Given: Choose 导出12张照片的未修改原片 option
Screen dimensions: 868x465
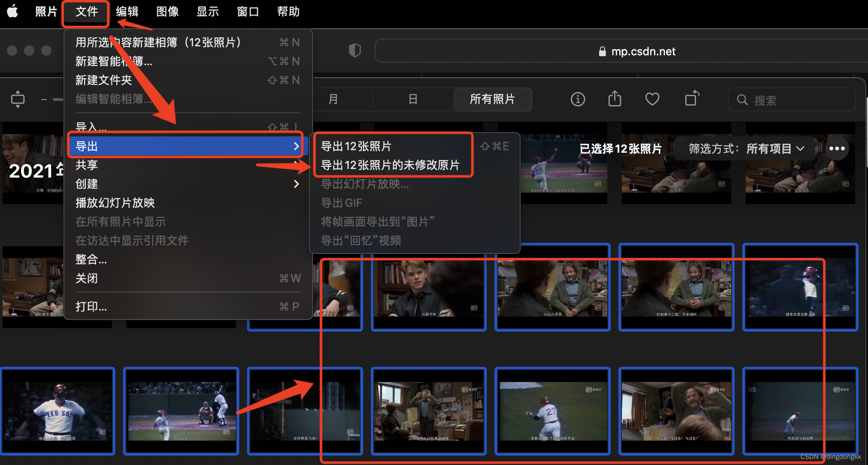Looking at the screenshot, I should [x=390, y=165].
